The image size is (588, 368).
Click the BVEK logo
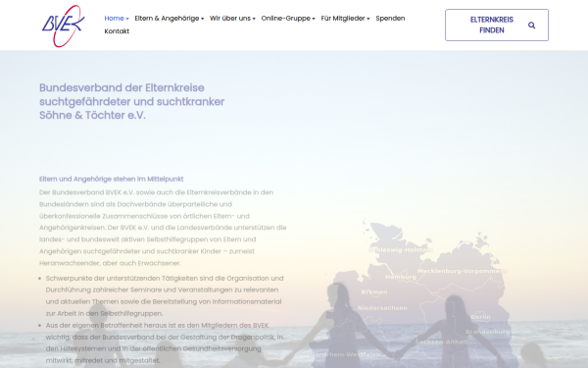coord(63,26)
